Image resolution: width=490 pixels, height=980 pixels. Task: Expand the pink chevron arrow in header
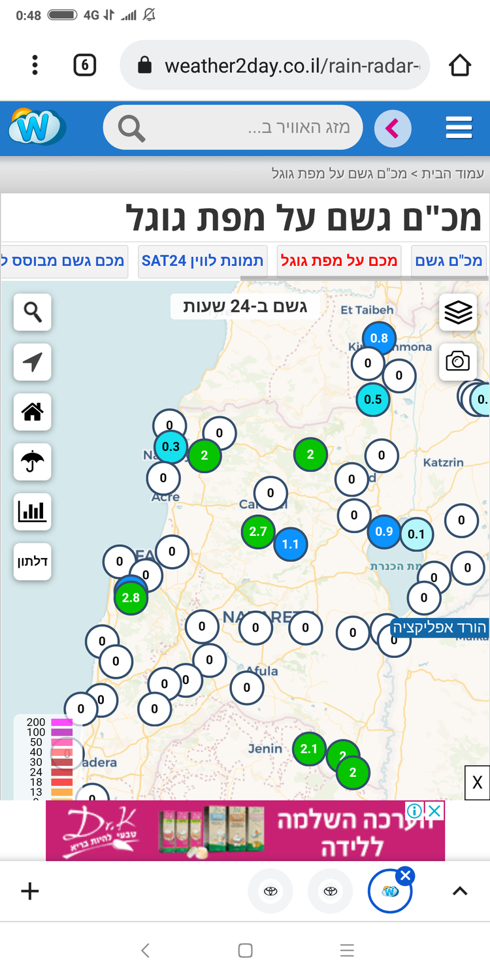point(392,128)
